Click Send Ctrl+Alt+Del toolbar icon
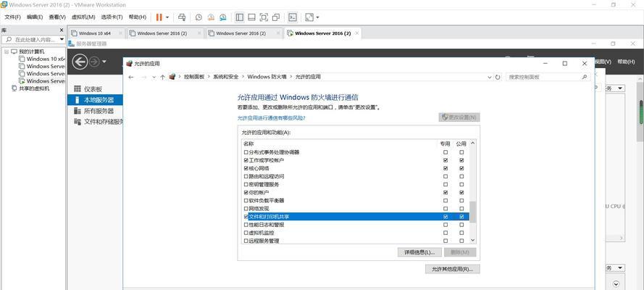 pos(182,17)
